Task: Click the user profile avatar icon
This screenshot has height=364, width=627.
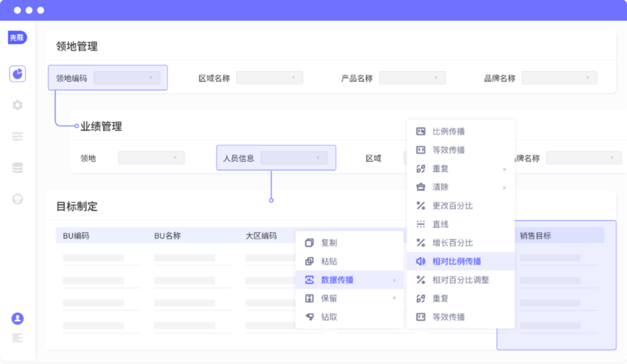Action: (x=18, y=318)
